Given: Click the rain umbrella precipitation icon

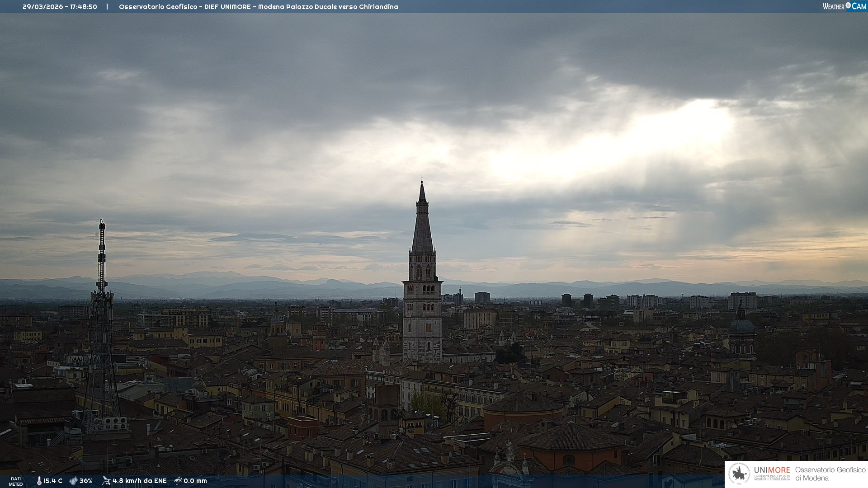Looking at the screenshot, I should click(x=178, y=481).
